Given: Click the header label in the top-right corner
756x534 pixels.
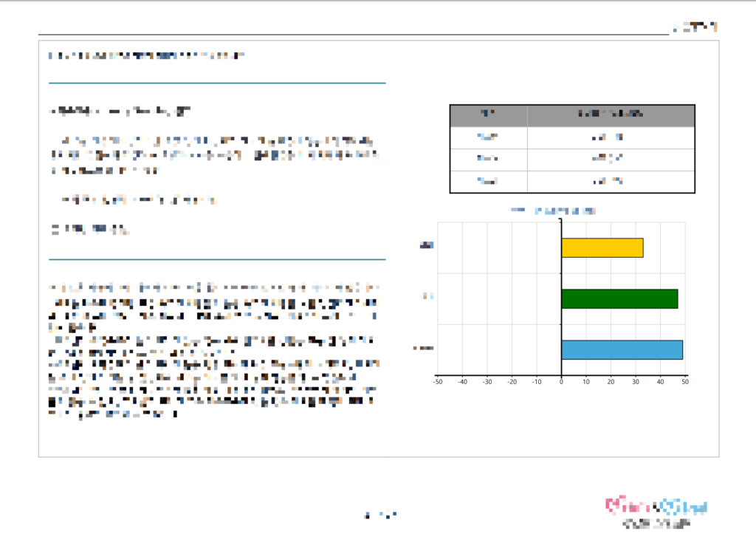Looking at the screenshot, I should [x=695, y=27].
